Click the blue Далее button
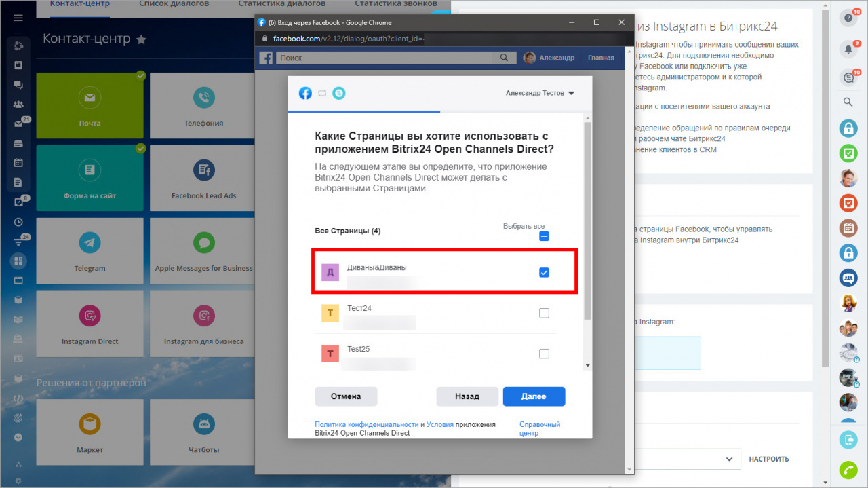868x488 pixels. [x=534, y=396]
